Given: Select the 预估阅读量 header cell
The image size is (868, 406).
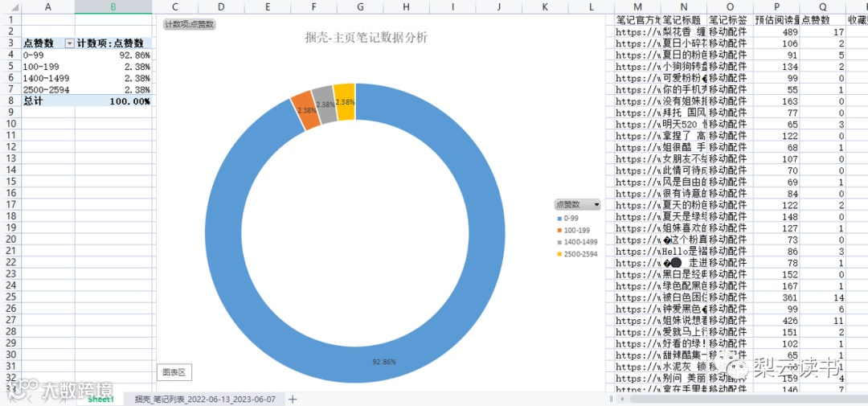Looking at the screenshot, I should point(777,20).
